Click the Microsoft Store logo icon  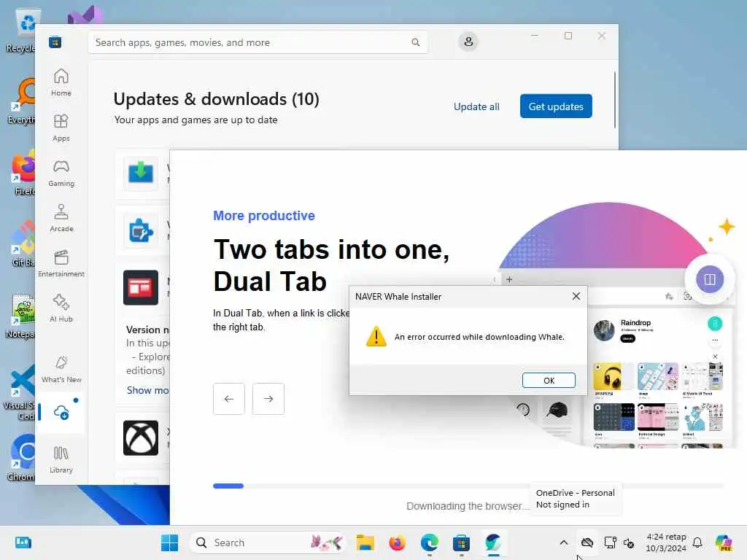click(55, 42)
